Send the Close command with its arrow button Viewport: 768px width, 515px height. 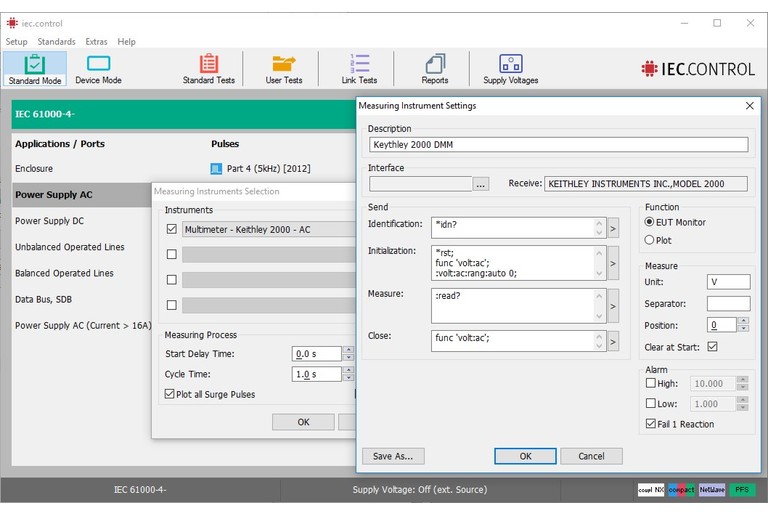pyautogui.click(x=613, y=341)
